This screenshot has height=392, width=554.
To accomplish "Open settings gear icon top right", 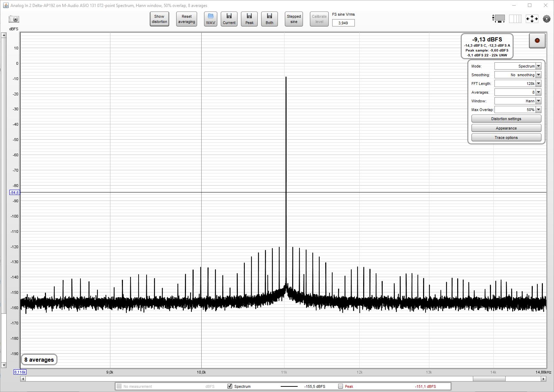I will pyautogui.click(x=547, y=19).
